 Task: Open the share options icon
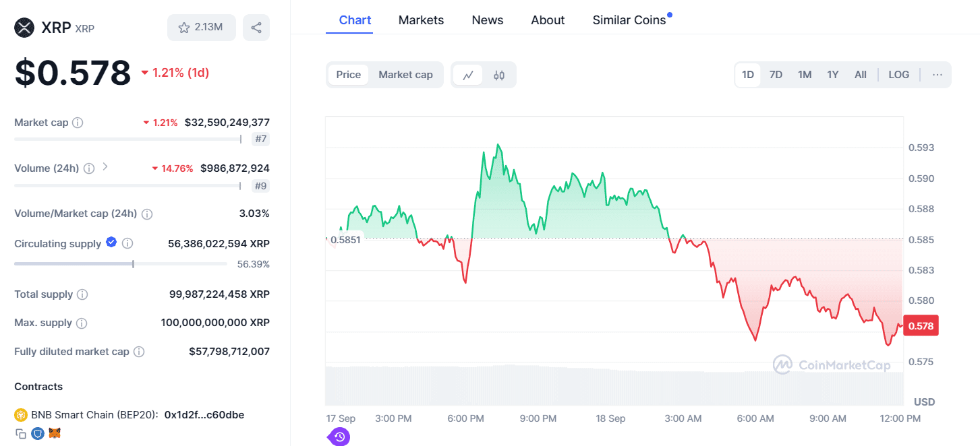(256, 28)
